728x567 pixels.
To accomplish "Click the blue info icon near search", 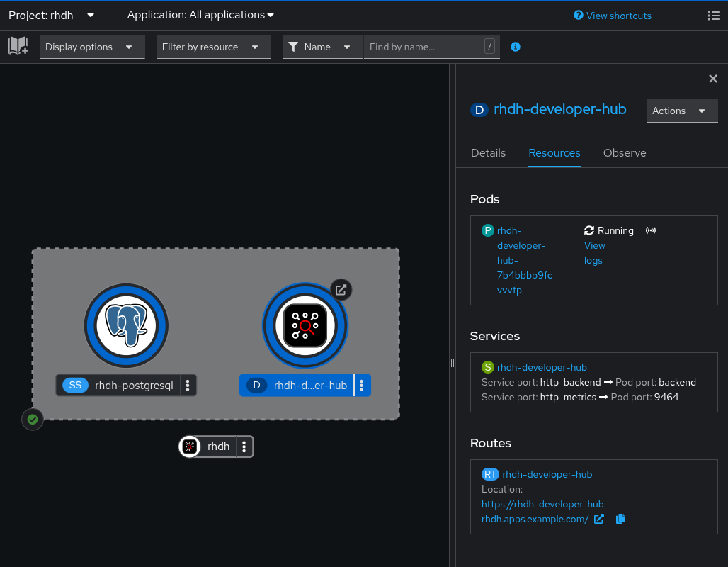I will coord(516,47).
